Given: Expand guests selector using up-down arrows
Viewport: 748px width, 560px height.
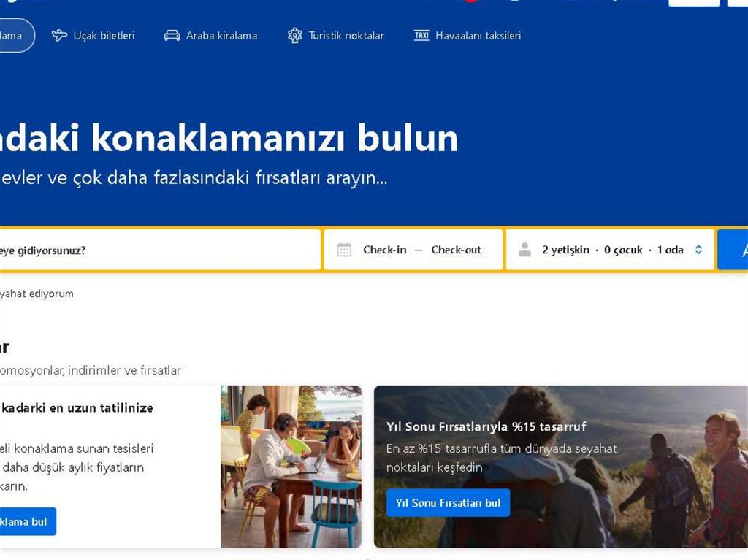Looking at the screenshot, I should [x=698, y=250].
